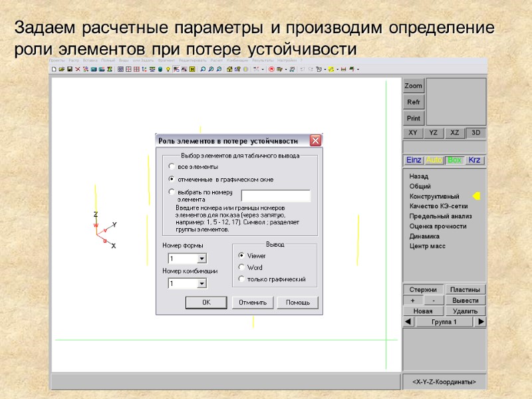Select the 'все элементы' radio button
The image size is (532, 399).
point(172,166)
